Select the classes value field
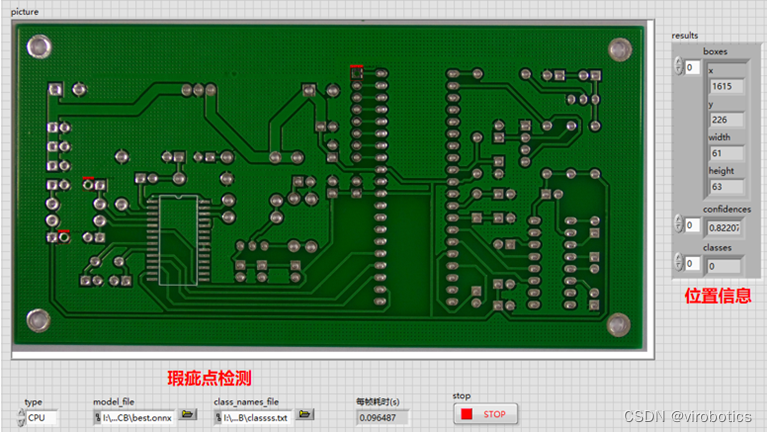The height and width of the screenshot is (432, 767). click(x=724, y=266)
